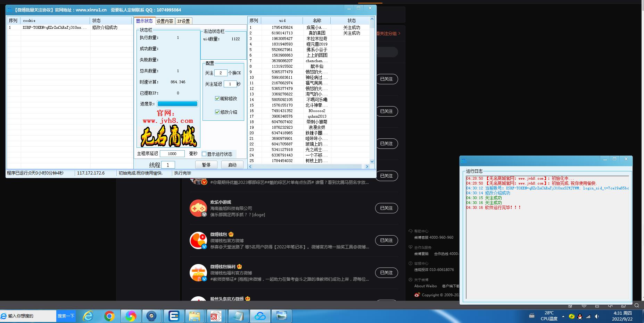Click the cookie column header
Viewport: 644px width, 323px height.
coord(56,20)
